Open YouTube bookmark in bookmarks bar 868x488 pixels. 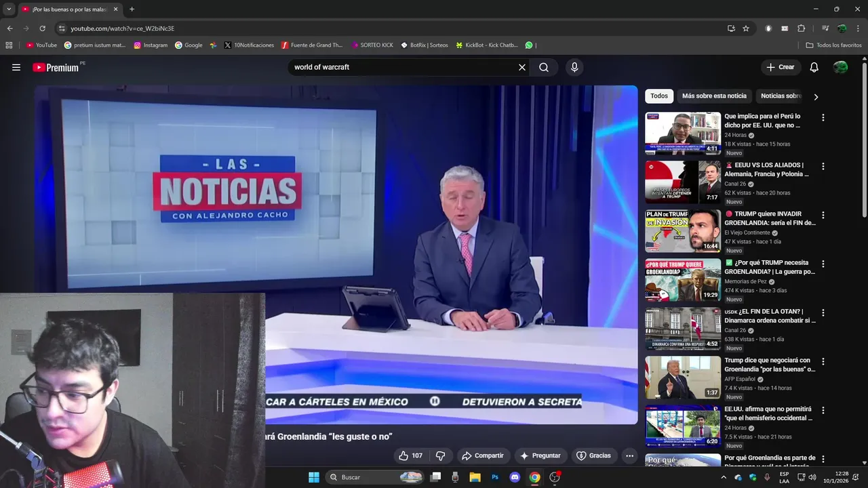pos(41,45)
